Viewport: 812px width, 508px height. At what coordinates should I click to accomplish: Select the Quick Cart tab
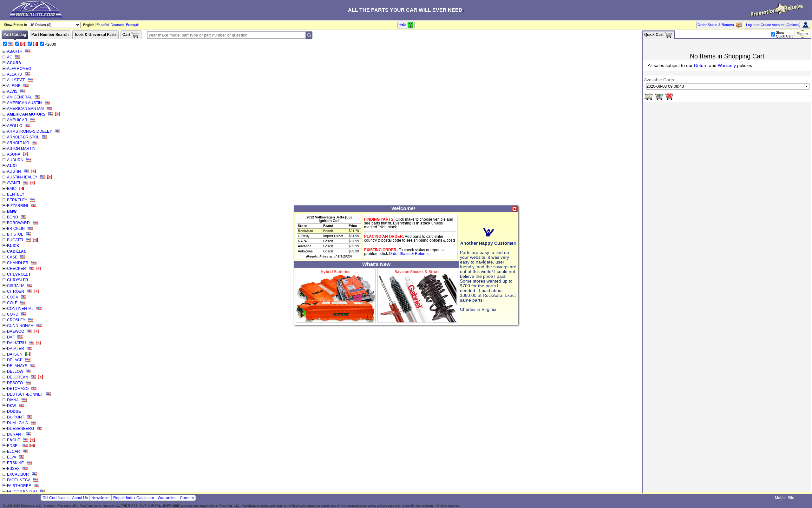pos(658,35)
